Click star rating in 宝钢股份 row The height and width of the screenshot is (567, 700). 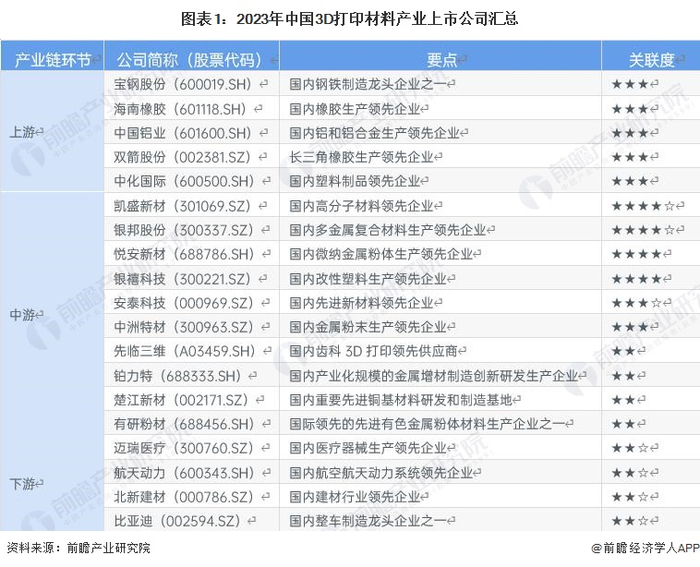630,84
